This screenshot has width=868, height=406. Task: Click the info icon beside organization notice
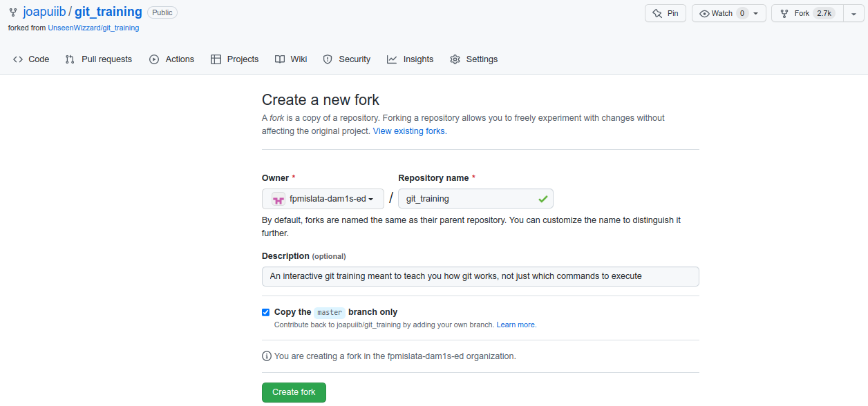(267, 356)
